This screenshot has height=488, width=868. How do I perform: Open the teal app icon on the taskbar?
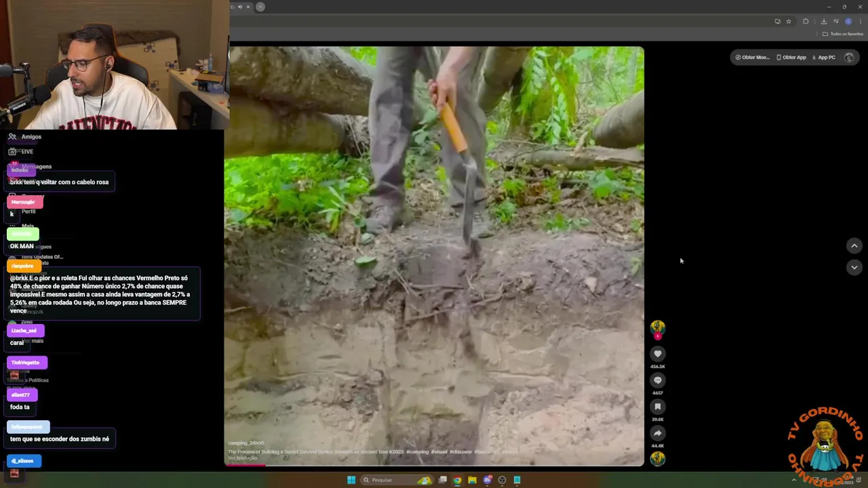(x=517, y=480)
